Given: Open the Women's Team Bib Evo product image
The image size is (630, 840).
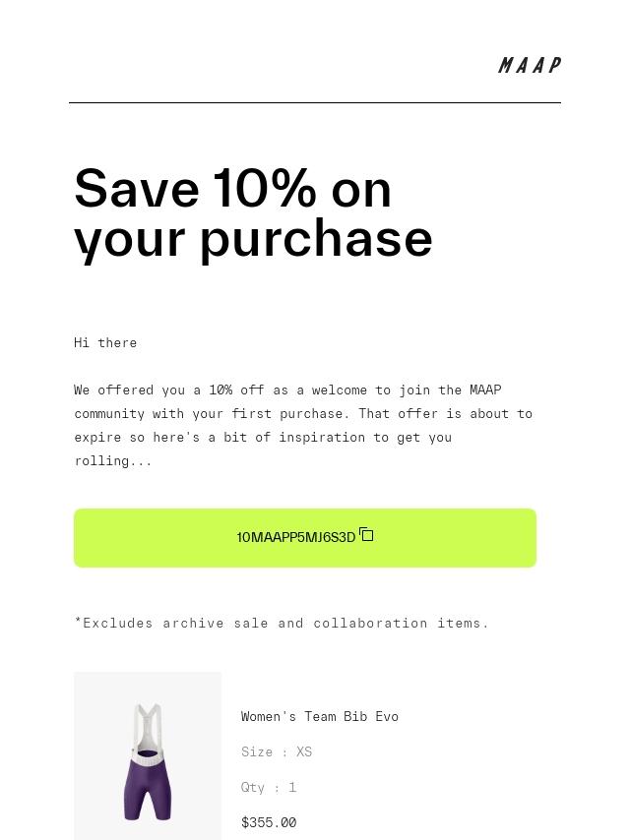Looking at the screenshot, I should (148, 757).
